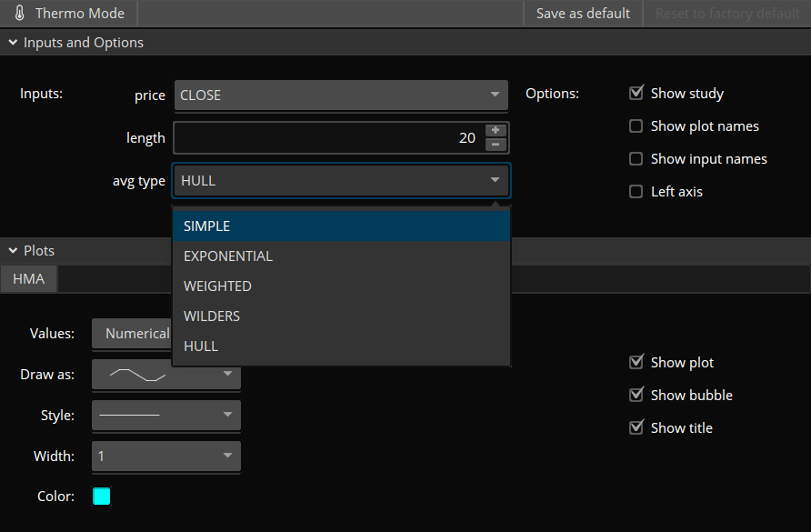The width and height of the screenshot is (811, 532).
Task: Collapse the Plots section chevron
Action: coord(13,250)
